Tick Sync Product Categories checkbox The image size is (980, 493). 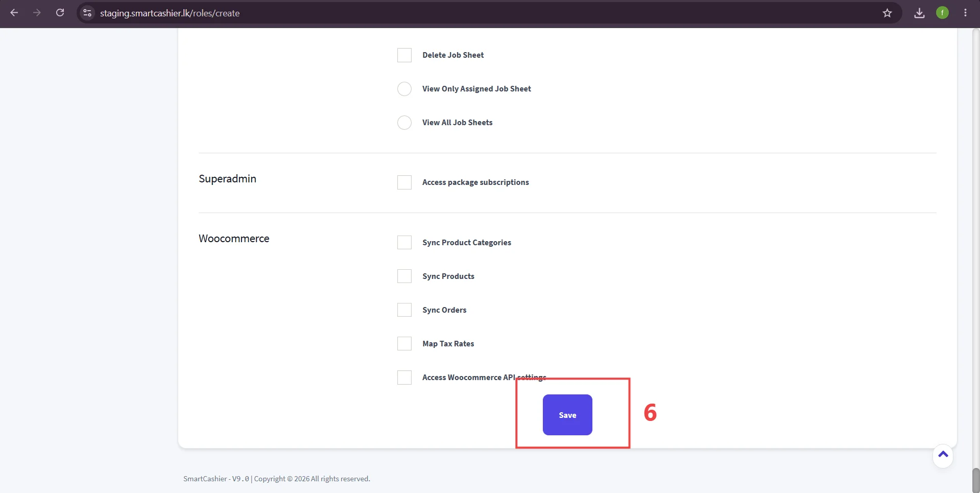tap(404, 242)
